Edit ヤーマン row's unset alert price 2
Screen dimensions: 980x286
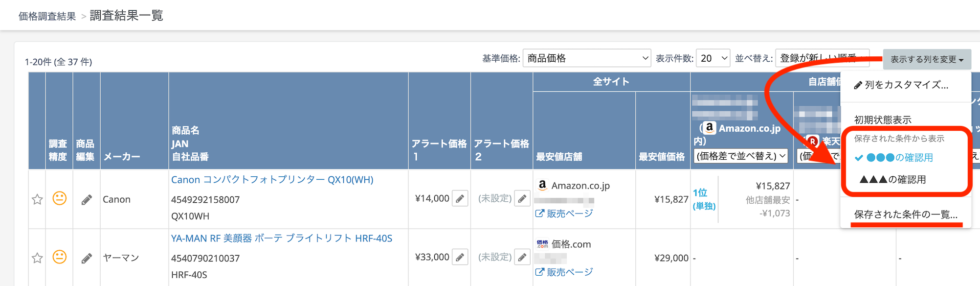[522, 257]
